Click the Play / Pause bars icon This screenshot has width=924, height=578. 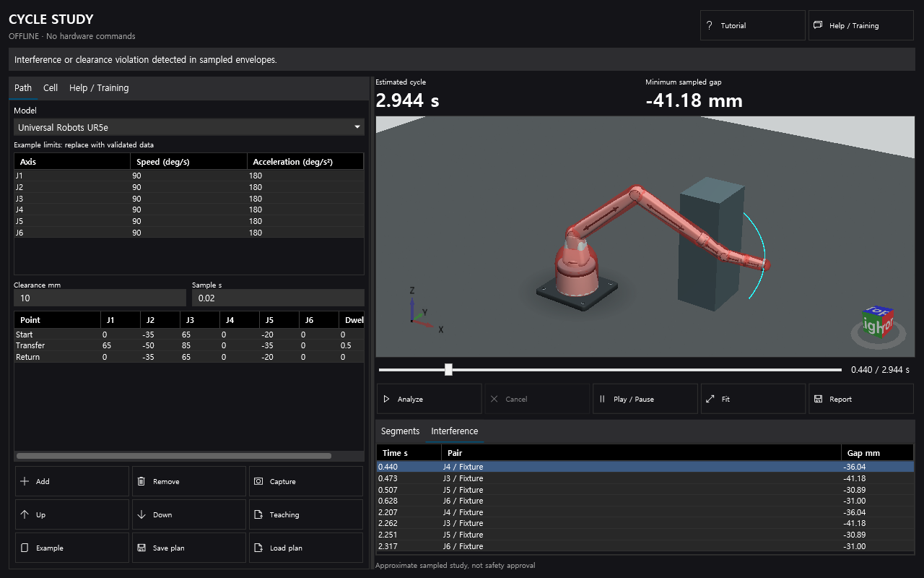tap(602, 399)
